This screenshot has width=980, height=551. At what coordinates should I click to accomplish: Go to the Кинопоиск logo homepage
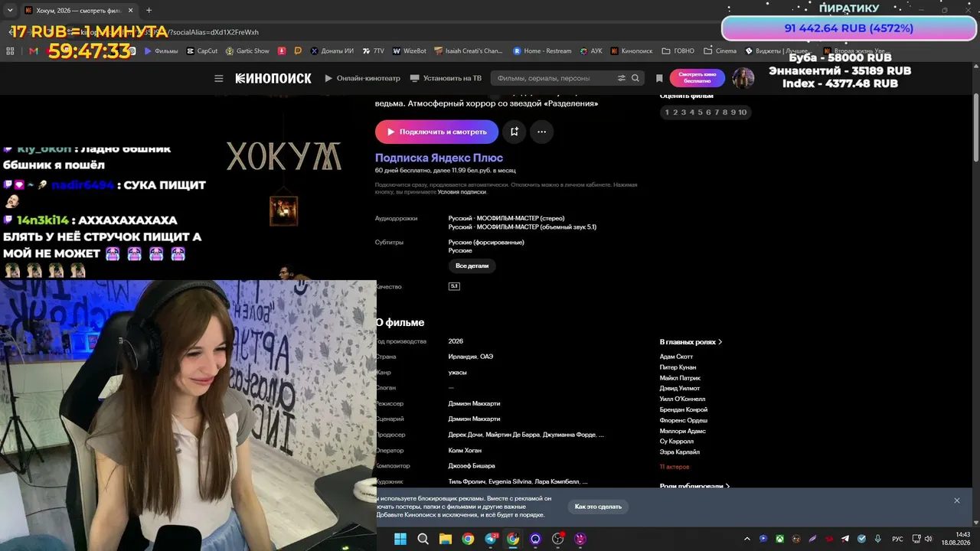coord(273,78)
